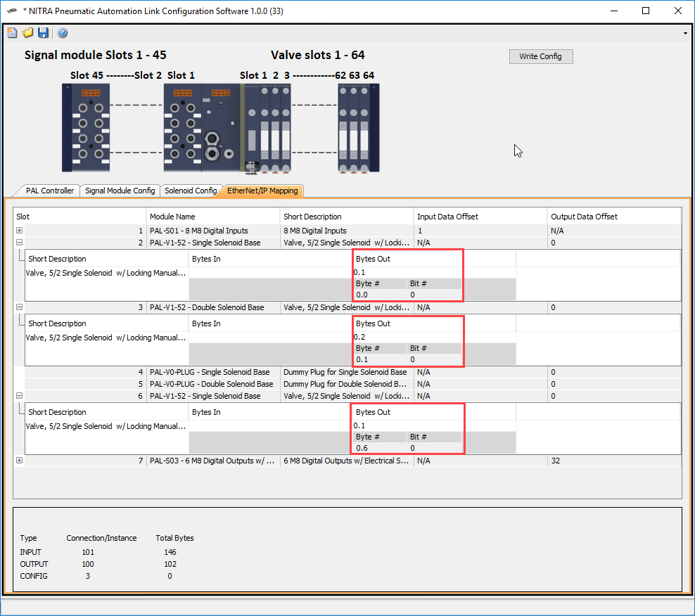Image resolution: width=695 pixels, height=616 pixels.
Task: Click the Module Name column header
Action: 212,217
